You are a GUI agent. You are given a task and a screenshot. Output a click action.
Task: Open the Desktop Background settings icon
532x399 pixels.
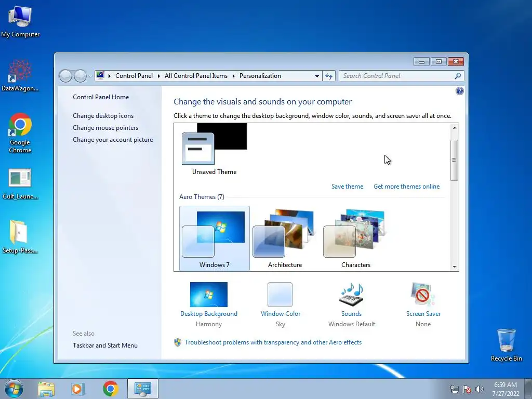209,295
